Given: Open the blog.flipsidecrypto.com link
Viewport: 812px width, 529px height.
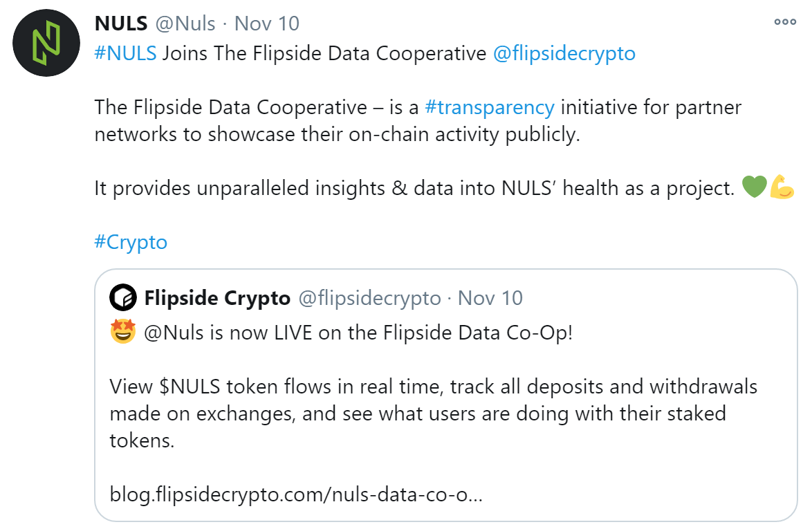Looking at the screenshot, I should [296, 494].
